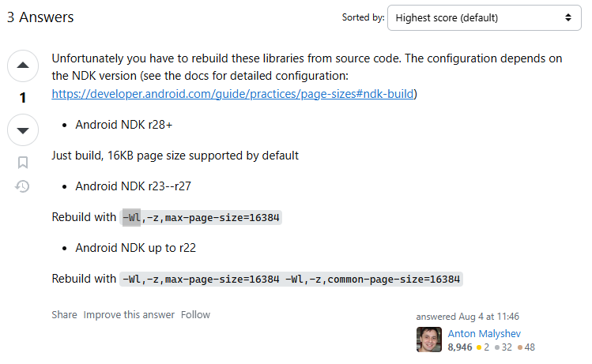Click the answered Aug 4 at 11:46 timestamp

click(467, 317)
